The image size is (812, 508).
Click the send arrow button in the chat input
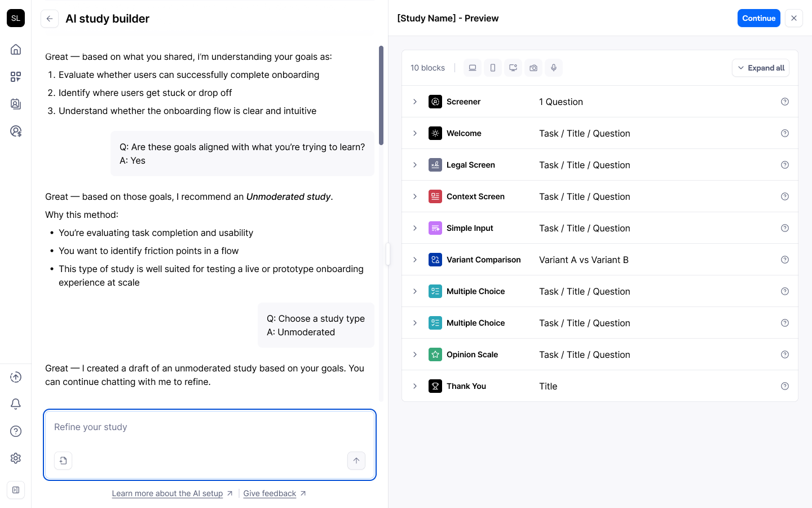tap(356, 461)
